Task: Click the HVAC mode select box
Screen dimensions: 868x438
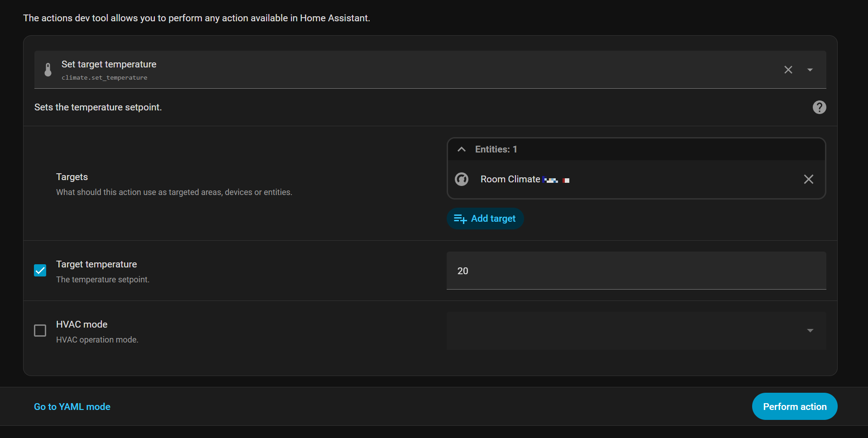Action: (x=625, y=331)
